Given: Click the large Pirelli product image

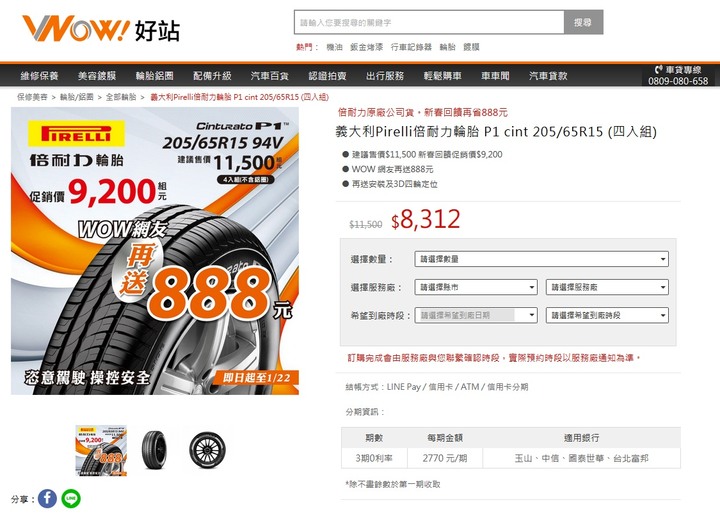Looking at the screenshot, I should click(155, 251).
